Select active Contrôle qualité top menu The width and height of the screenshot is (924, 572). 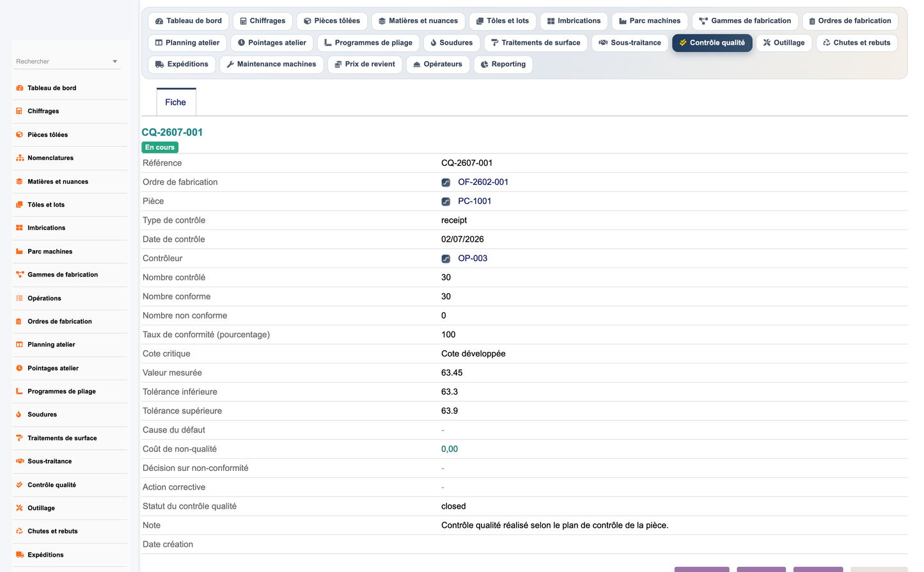[712, 43]
